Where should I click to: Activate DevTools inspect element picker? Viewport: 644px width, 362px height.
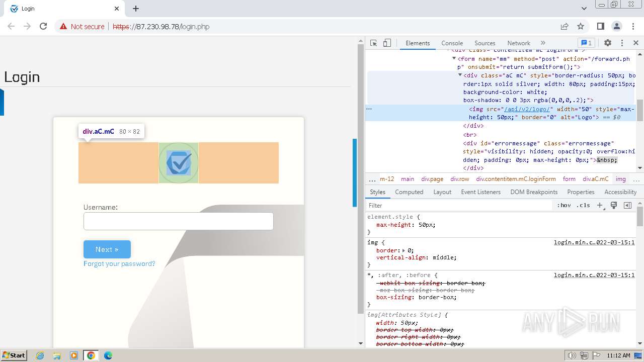click(373, 43)
